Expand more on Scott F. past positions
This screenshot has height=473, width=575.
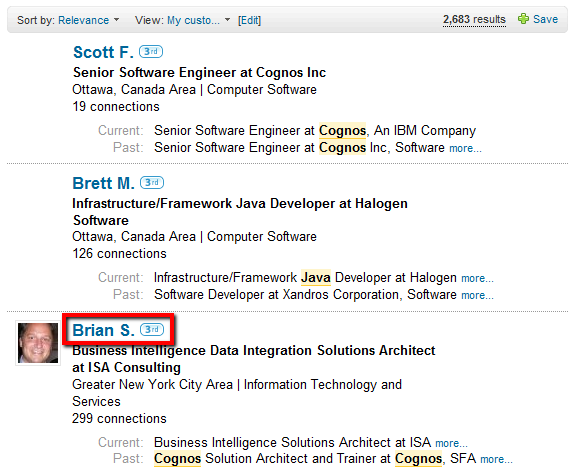[x=465, y=148]
